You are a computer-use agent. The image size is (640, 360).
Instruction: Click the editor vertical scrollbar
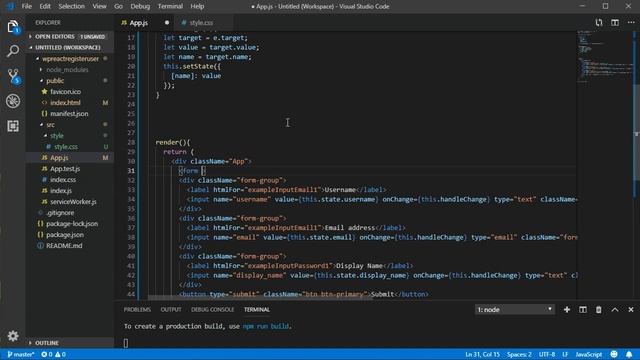[637, 133]
